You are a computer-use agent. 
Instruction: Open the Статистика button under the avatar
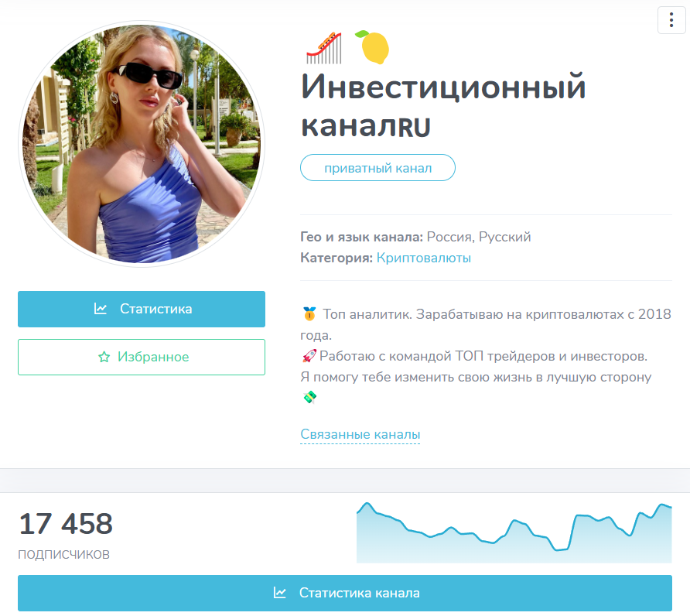(142, 309)
